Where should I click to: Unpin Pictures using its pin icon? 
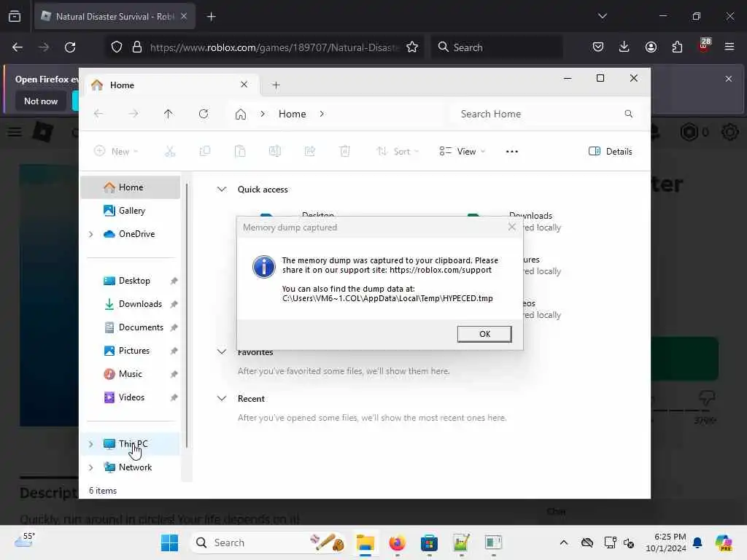pos(174,351)
